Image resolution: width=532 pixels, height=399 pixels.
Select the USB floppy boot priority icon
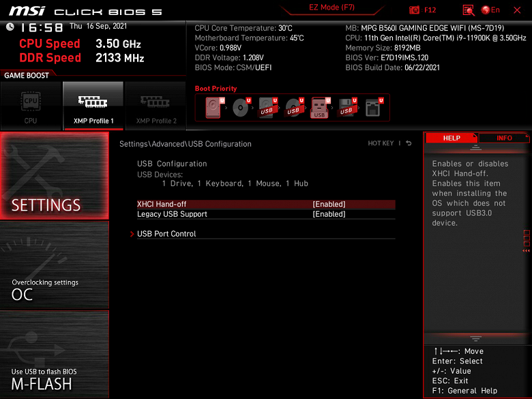pyautogui.click(x=347, y=108)
